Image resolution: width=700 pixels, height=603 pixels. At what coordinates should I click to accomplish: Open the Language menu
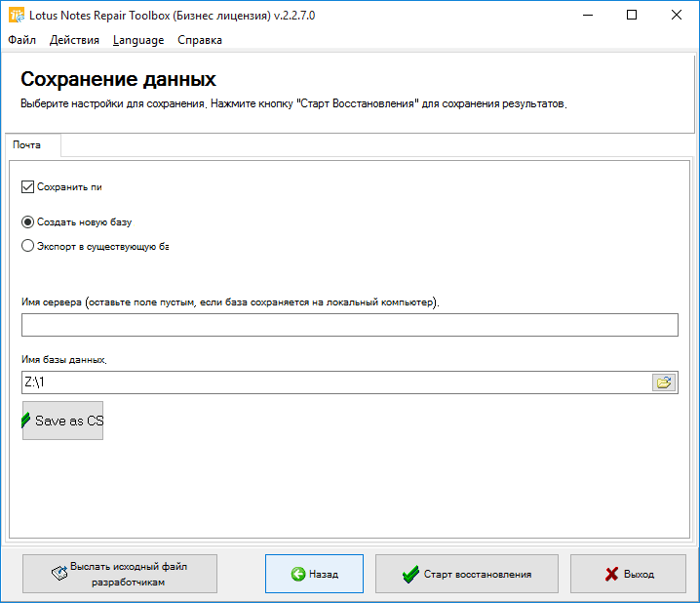138,40
